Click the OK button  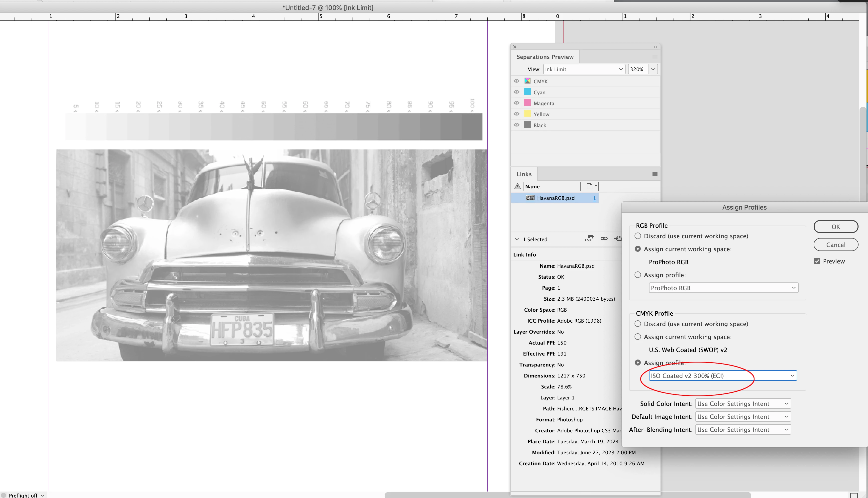(x=836, y=227)
